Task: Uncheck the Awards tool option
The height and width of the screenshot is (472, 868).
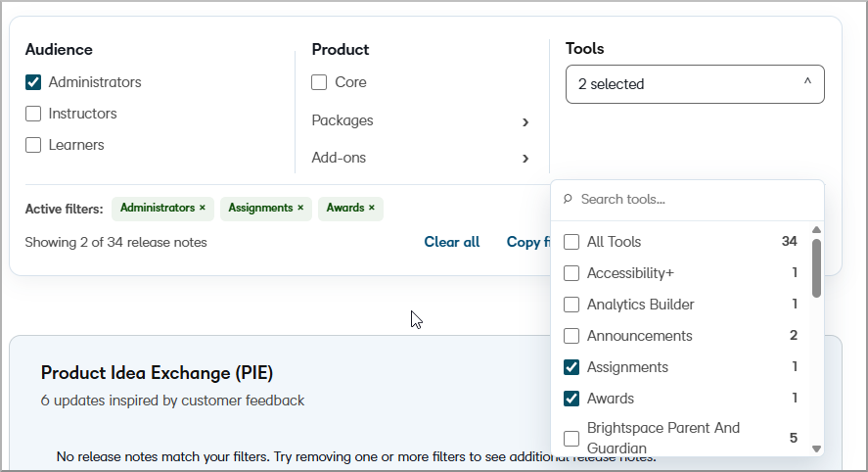Action: point(571,399)
